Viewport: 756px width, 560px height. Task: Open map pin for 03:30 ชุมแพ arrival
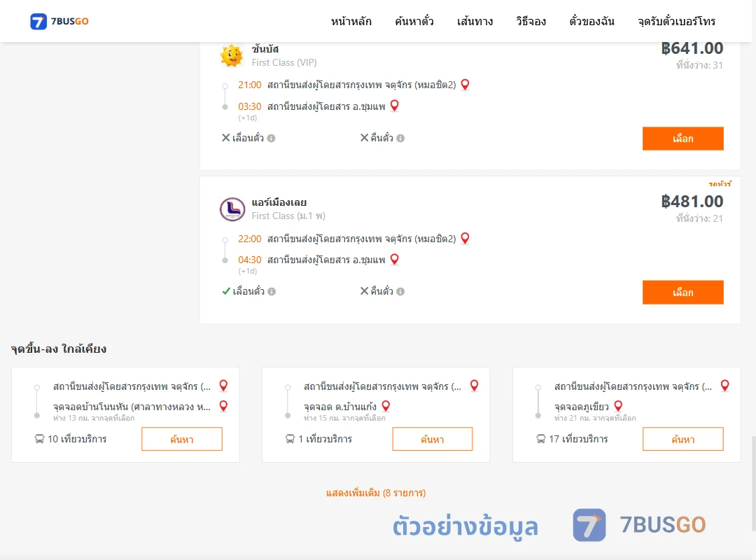(x=394, y=106)
